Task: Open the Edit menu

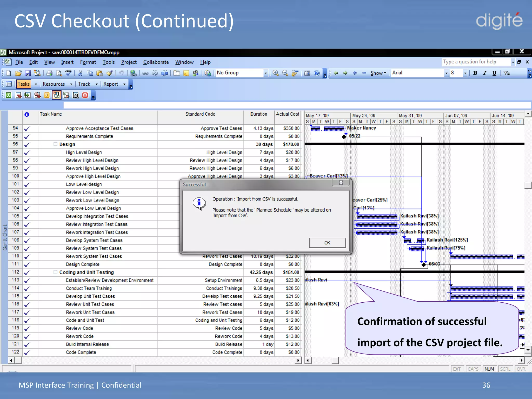Action: [x=34, y=62]
